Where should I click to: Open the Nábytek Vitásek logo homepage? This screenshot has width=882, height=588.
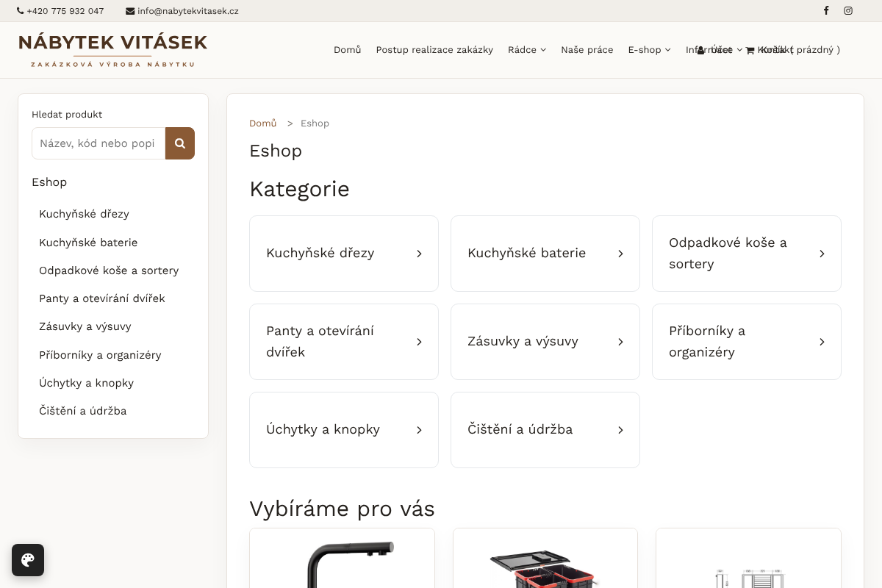point(113,50)
